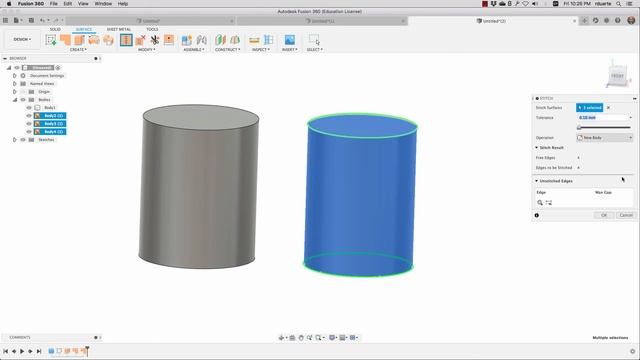640x360 pixels.
Task: Collapse the Stitch Result section
Action: [x=536, y=147]
